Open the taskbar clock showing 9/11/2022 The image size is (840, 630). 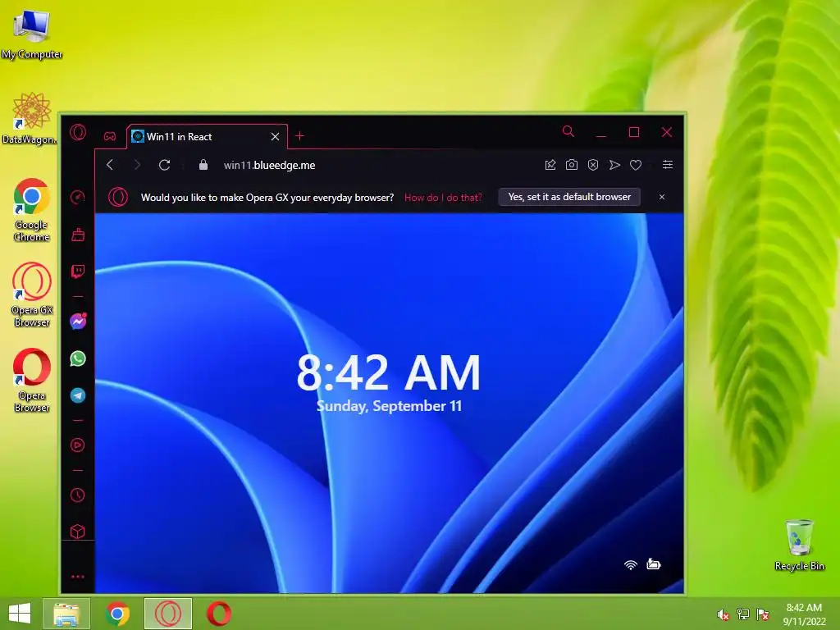[804, 614]
